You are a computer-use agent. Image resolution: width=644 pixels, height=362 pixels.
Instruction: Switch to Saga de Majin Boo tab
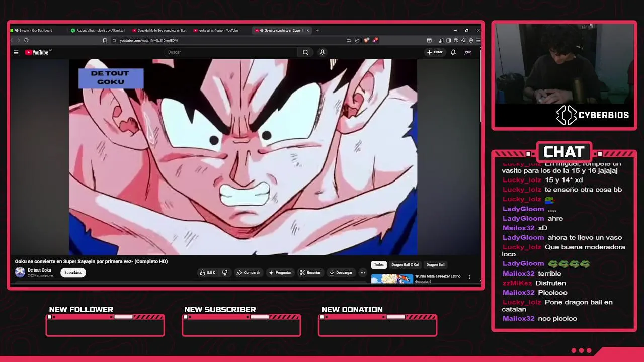159,30
